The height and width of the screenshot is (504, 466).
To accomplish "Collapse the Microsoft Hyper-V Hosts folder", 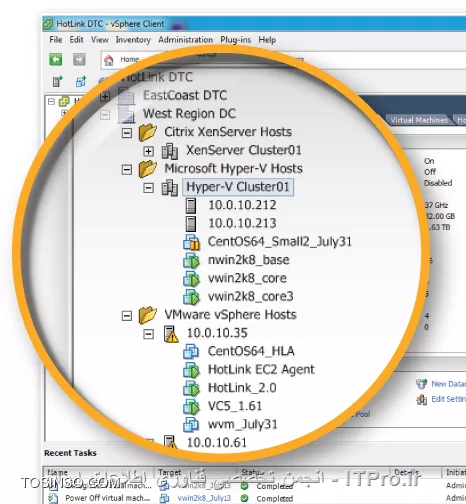I will point(127,170).
